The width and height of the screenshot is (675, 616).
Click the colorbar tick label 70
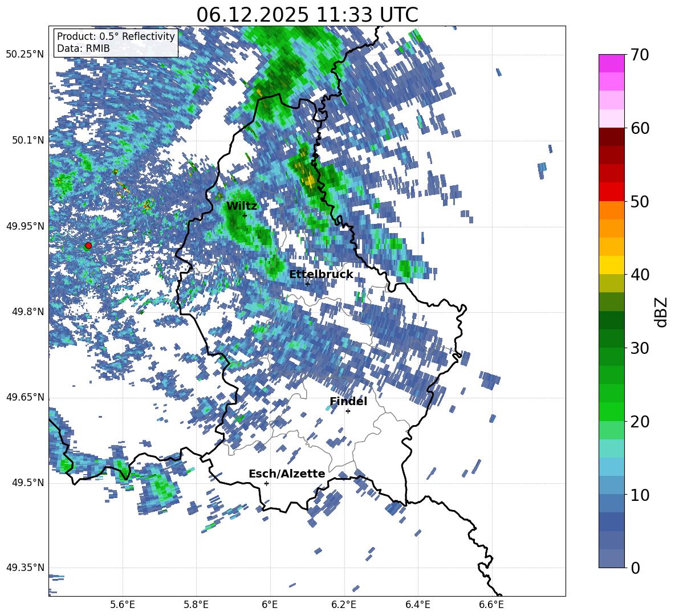tap(640, 55)
